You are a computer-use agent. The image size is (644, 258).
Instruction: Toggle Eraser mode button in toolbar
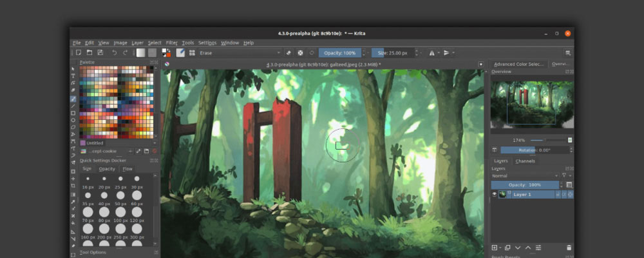point(289,52)
